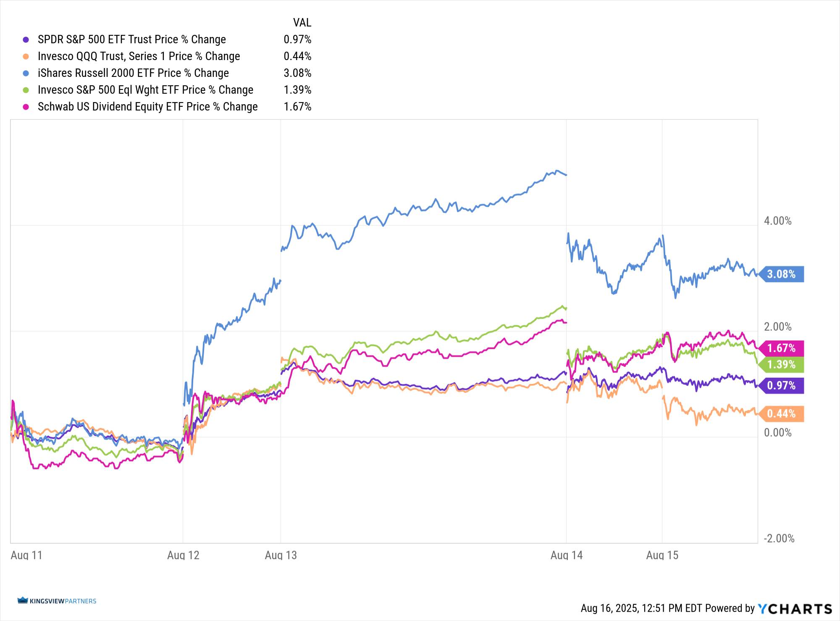This screenshot has width=840, height=621.
Task: Click the blue 3.08% value flag
Action: point(782,274)
